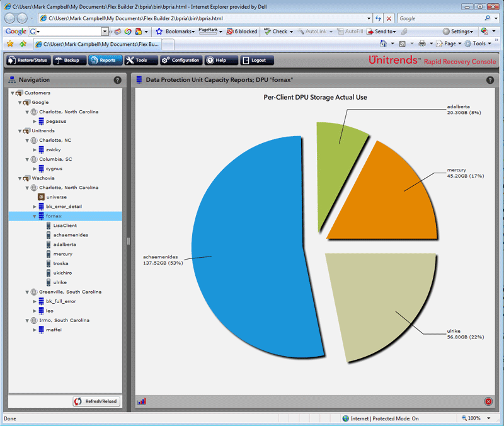The width and height of the screenshot is (504, 426).
Task: Select mercury in navigation tree
Action: [x=62, y=254]
